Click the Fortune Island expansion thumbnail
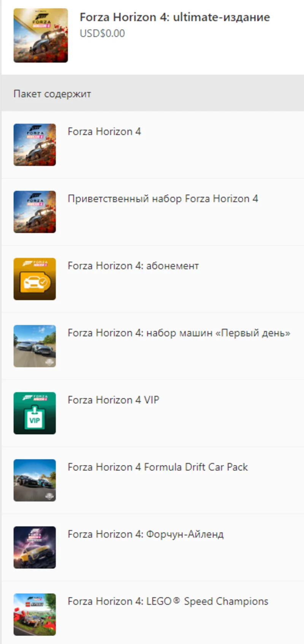 pyautogui.click(x=35, y=547)
